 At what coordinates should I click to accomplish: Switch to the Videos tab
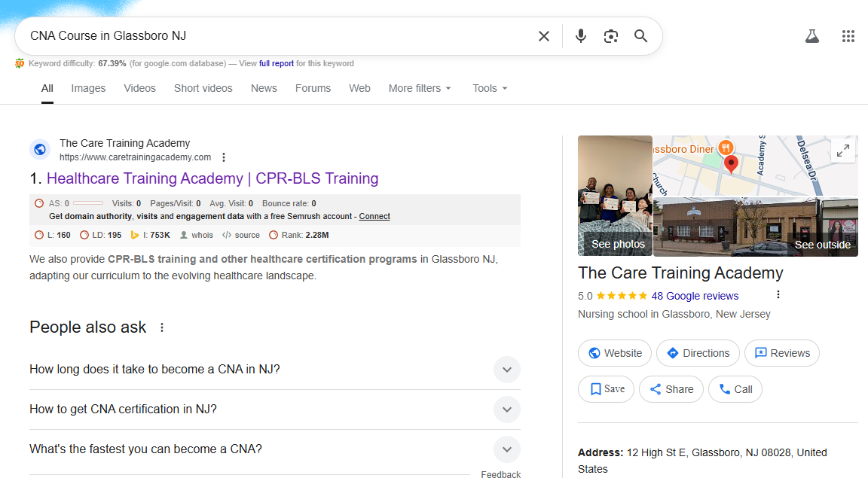pos(139,88)
